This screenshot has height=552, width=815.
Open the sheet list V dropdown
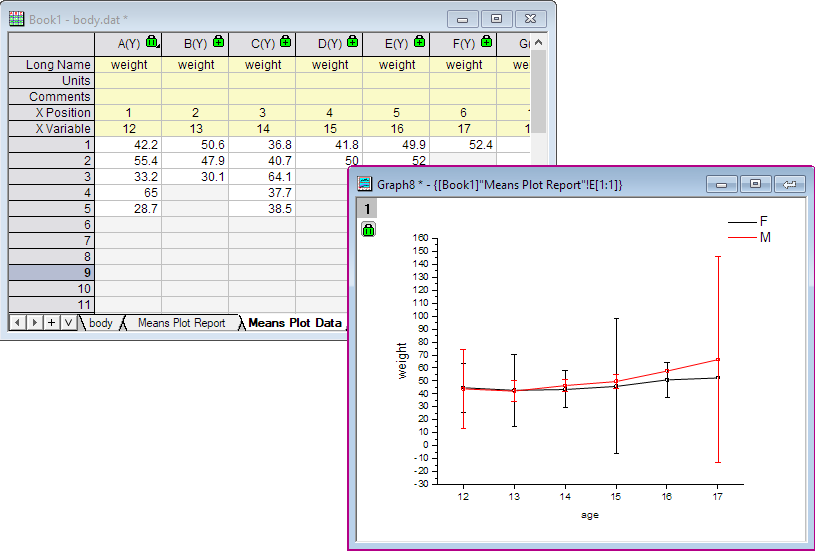67,323
